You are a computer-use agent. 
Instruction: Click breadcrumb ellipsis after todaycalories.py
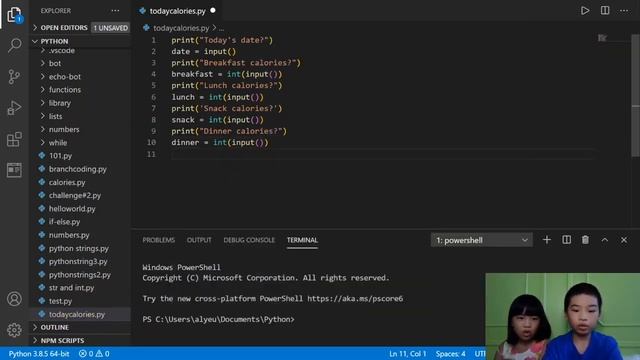[x=221, y=28]
